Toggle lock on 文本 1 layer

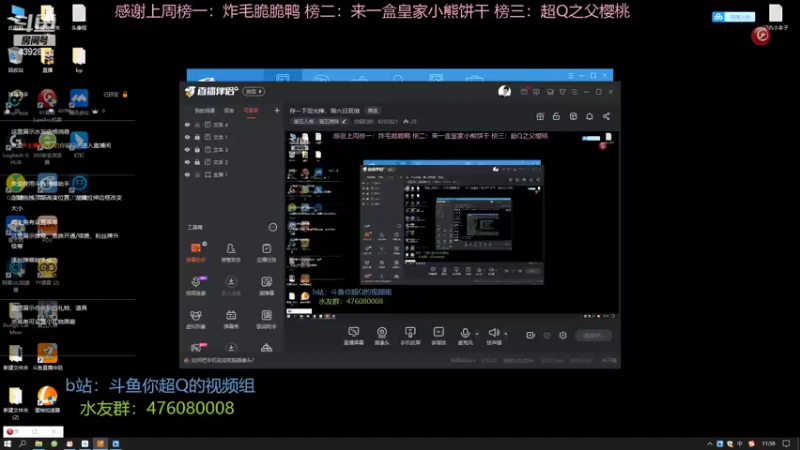coord(197,137)
